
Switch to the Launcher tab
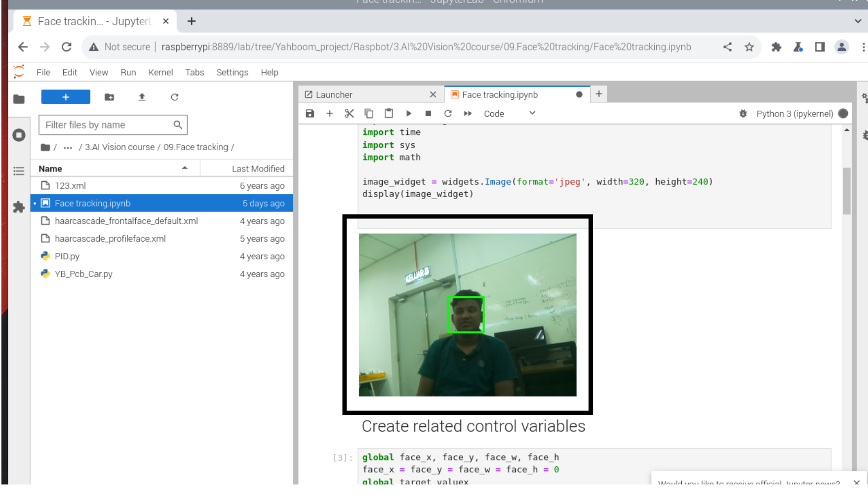334,94
